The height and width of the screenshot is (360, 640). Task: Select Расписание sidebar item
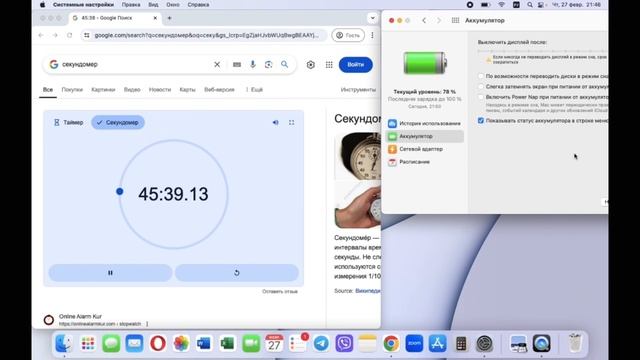pyautogui.click(x=424, y=162)
